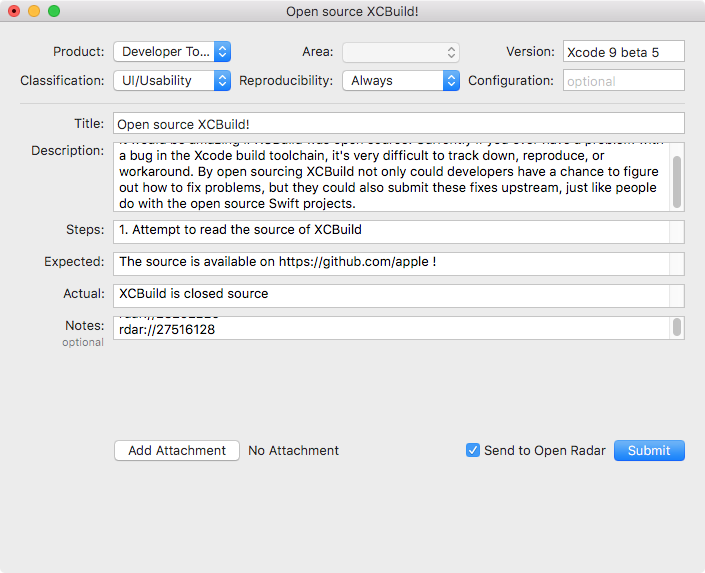Click the Version field with Xcode 9 beta 5

click(x=624, y=51)
